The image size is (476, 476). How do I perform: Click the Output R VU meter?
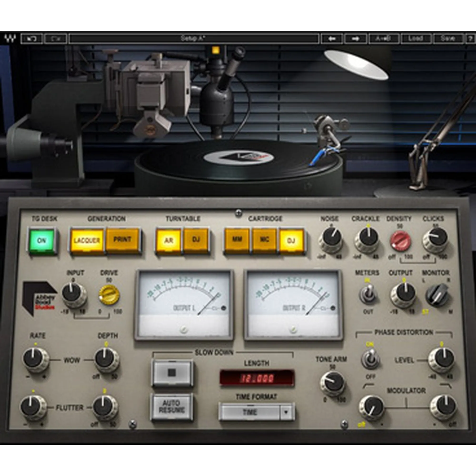click(x=293, y=305)
